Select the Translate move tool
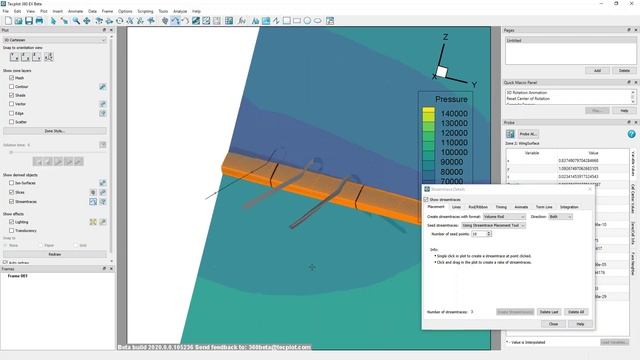Screen dimensions: 640x360 click(x=87, y=20)
